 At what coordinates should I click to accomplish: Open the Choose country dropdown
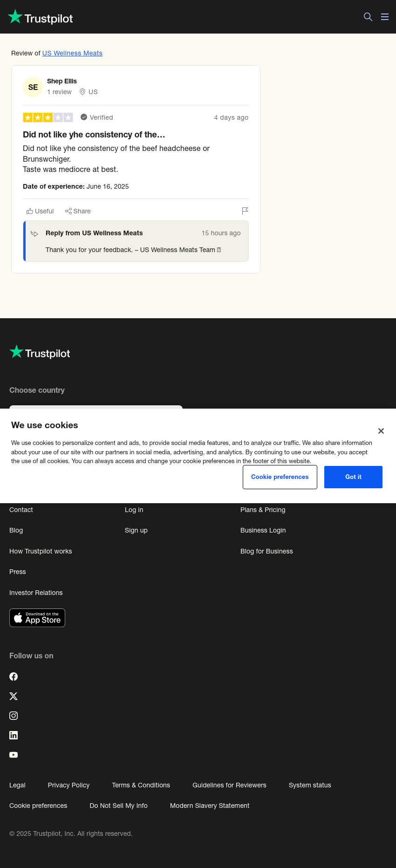tap(96, 407)
